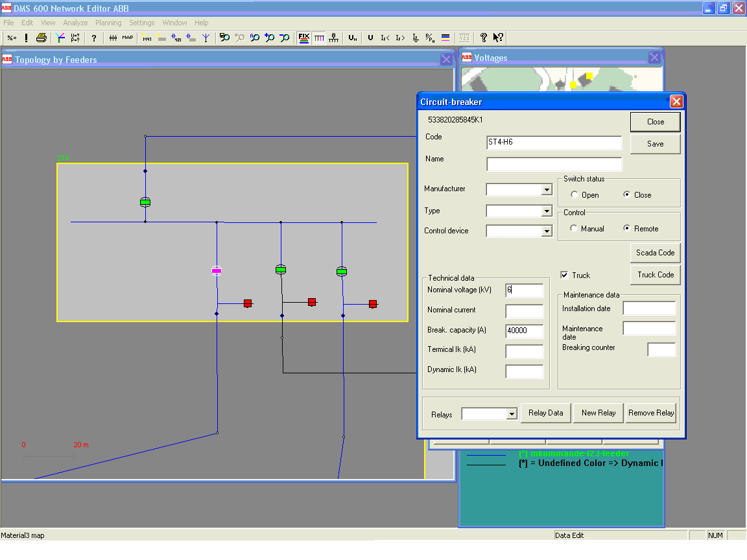The height and width of the screenshot is (560, 747).
Task: Click the zoom out minus magnifier icon
Action: pyautogui.click(x=285, y=38)
